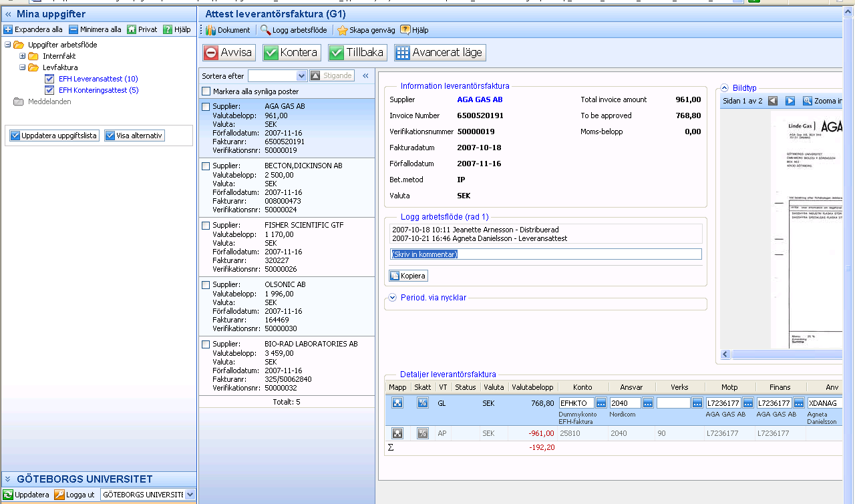Open Motp lookup button

click(748, 403)
